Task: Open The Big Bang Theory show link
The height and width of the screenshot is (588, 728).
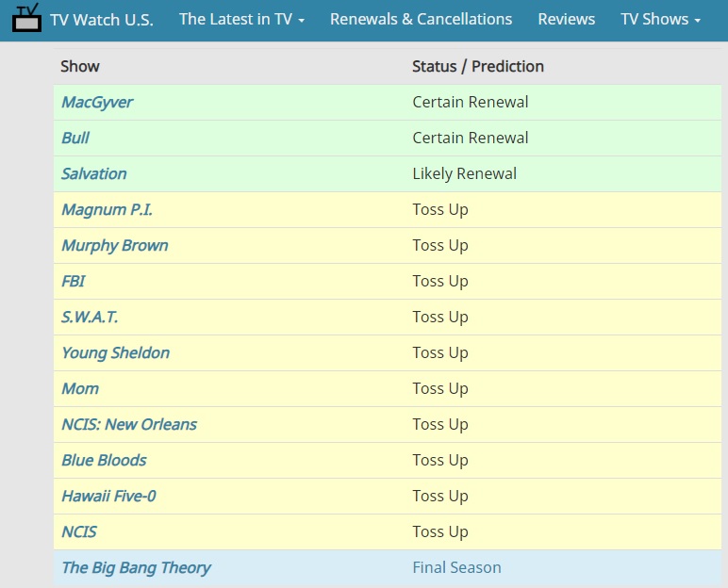Action: (x=137, y=568)
